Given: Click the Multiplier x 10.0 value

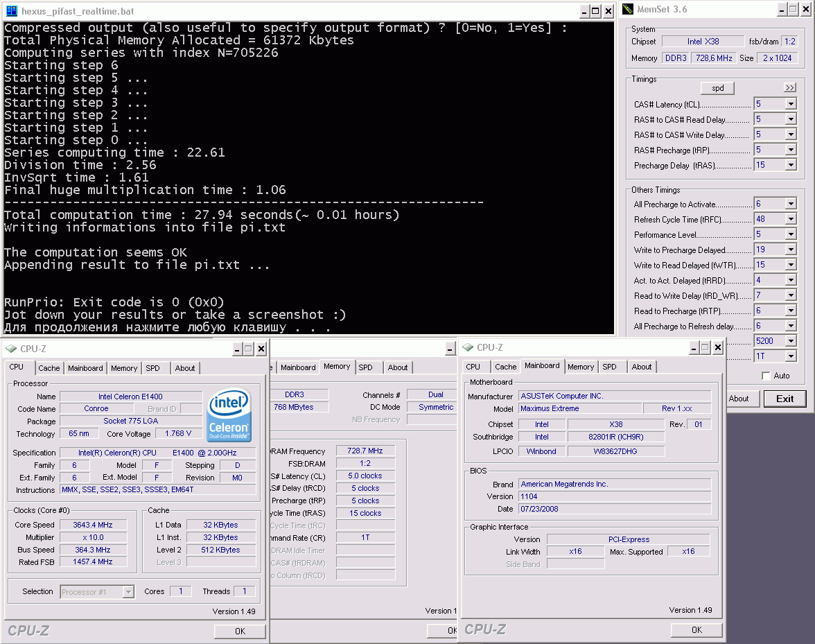Looking at the screenshot, I should coord(93,537).
